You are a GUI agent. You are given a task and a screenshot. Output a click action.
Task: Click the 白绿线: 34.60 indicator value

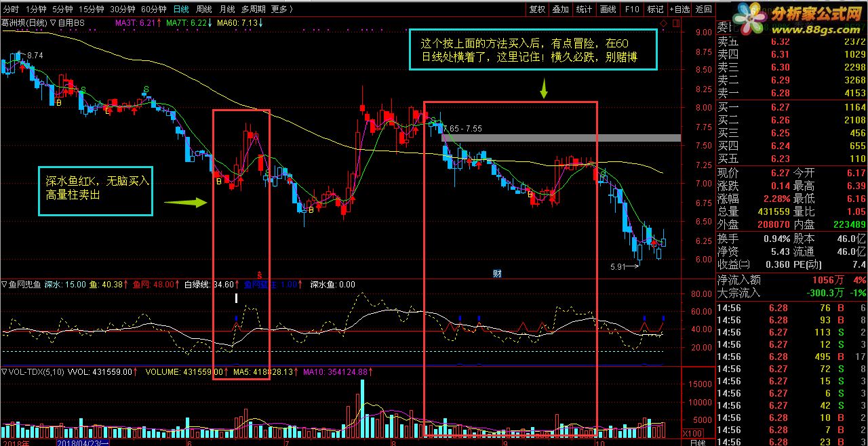213,285
